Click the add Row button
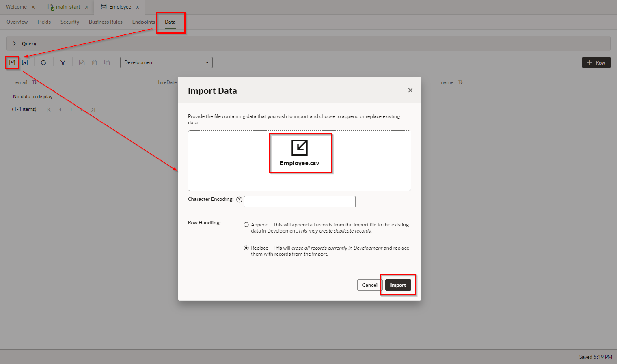The height and width of the screenshot is (364, 617). point(596,62)
